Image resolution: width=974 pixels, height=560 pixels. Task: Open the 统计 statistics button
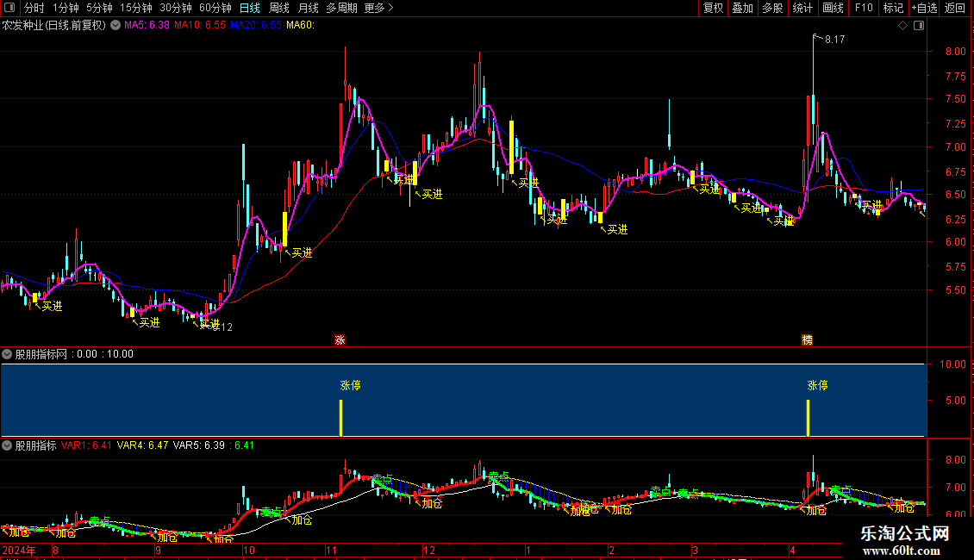point(802,8)
